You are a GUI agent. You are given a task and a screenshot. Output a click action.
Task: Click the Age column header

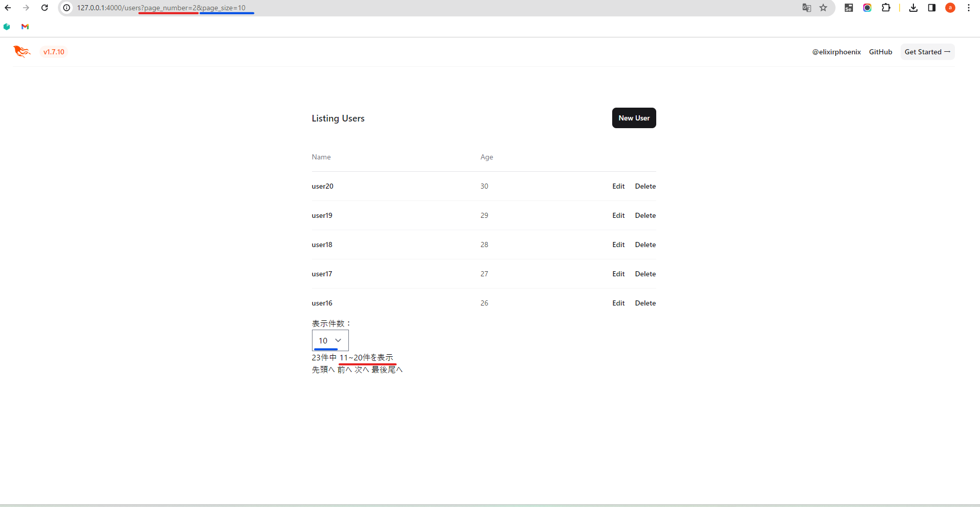pyautogui.click(x=487, y=157)
